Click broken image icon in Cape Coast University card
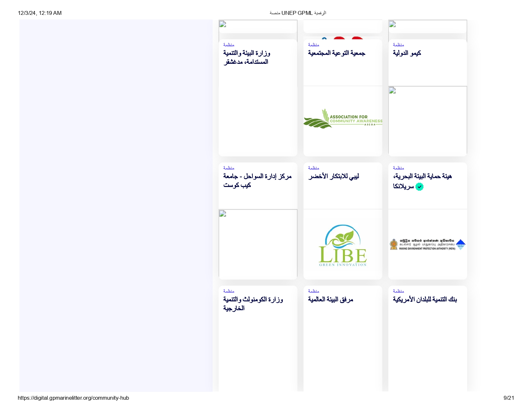 [223, 214]
